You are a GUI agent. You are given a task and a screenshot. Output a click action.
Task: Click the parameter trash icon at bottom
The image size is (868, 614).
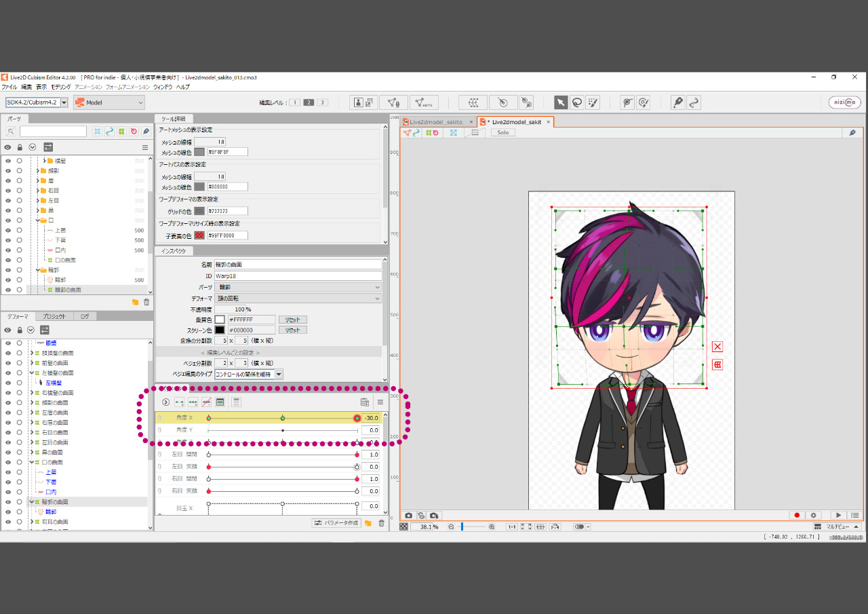click(x=381, y=523)
